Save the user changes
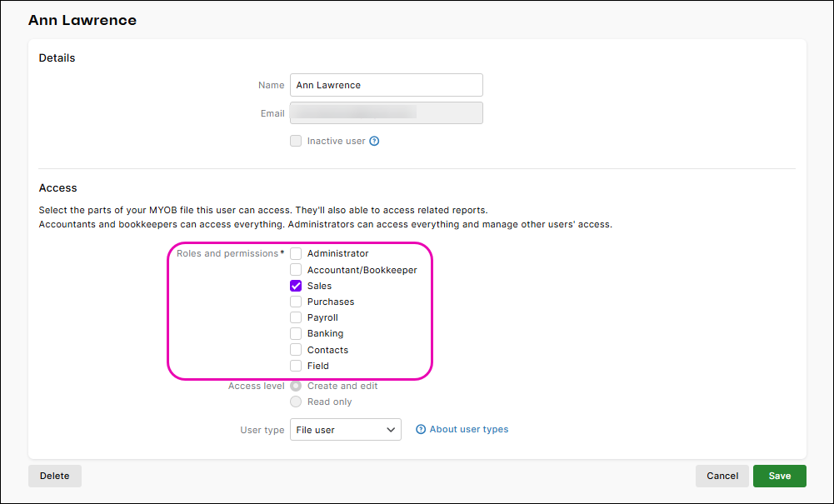 pos(780,476)
